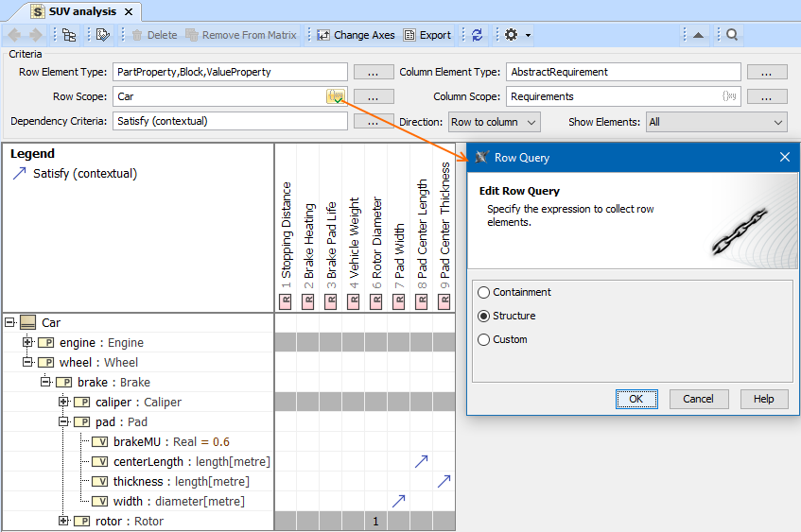
Task: Open the gear options icon
Action: pos(511,35)
